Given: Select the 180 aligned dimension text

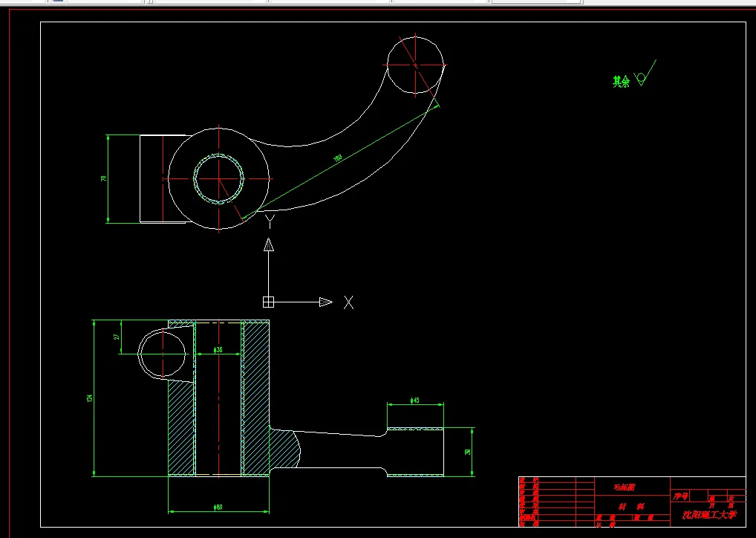Looking at the screenshot, I should (337, 158).
